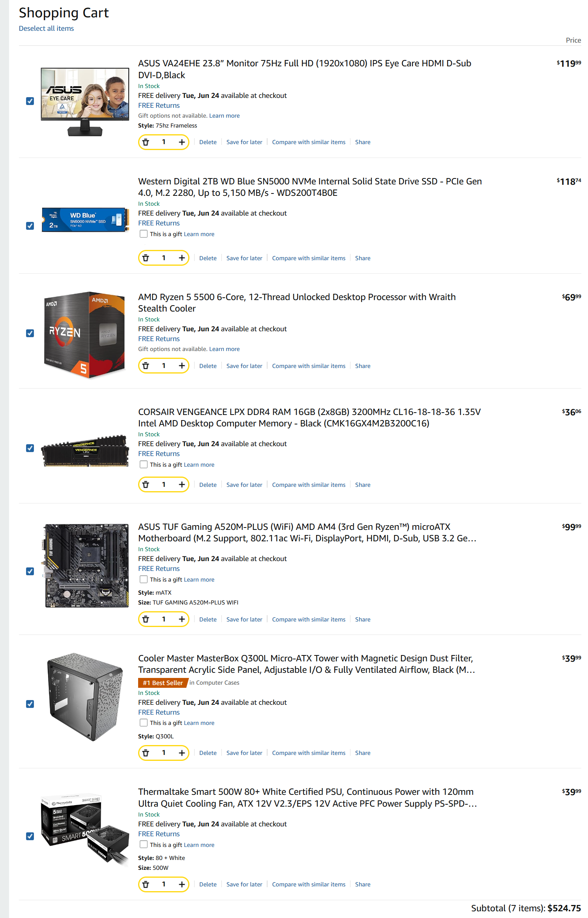Increase Cooler Master MasterBox quantity with plus
Image resolution: width=588 pixels, height=918 pixels.
click(x=182, y=753)
